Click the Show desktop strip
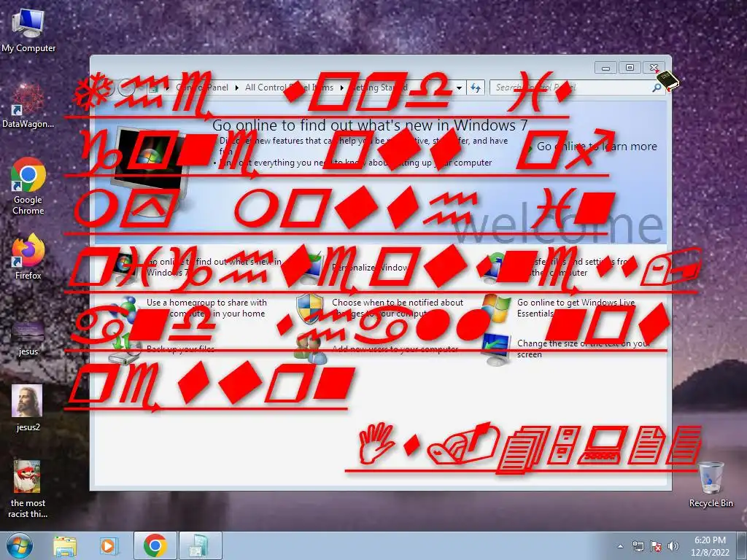Screen dimensions: 747x560 point(742,545)
